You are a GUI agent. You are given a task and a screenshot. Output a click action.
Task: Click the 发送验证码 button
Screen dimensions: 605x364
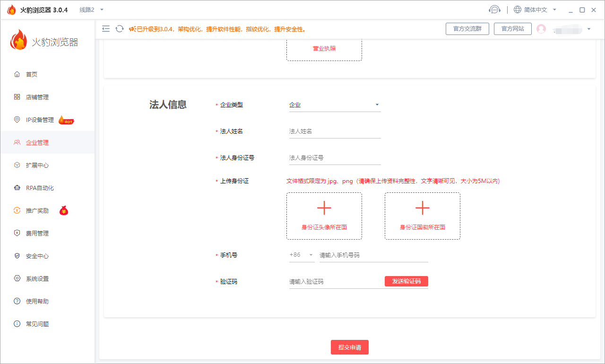[x=406, y=281]
